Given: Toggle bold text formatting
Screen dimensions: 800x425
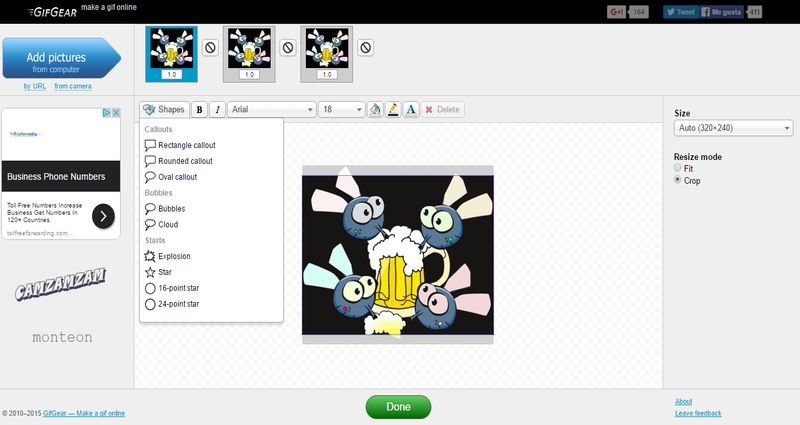Looking at the screenshot, I should pyautogui.click(x=199, y=110).
